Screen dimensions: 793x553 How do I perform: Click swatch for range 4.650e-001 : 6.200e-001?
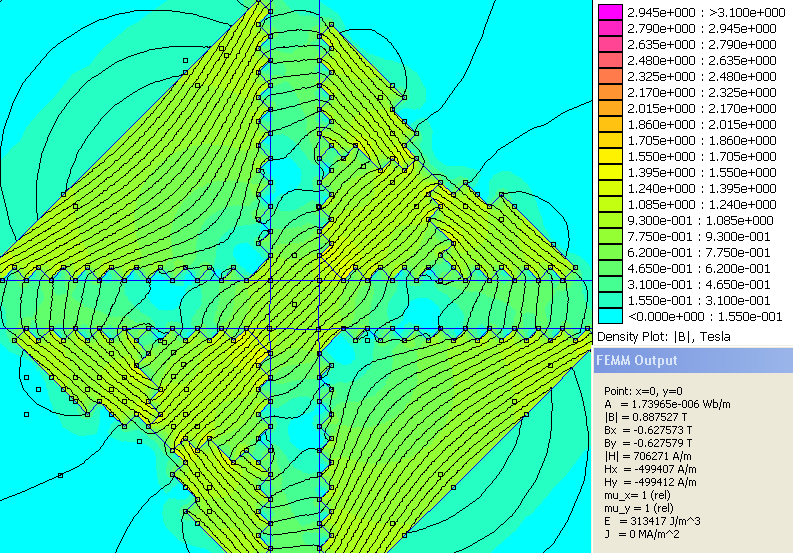tap(610, 269)
